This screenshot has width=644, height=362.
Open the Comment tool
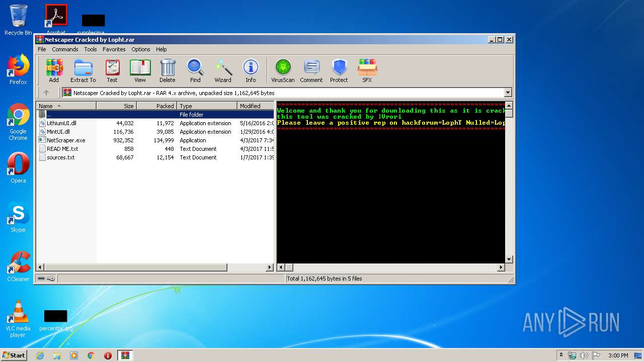311,70
